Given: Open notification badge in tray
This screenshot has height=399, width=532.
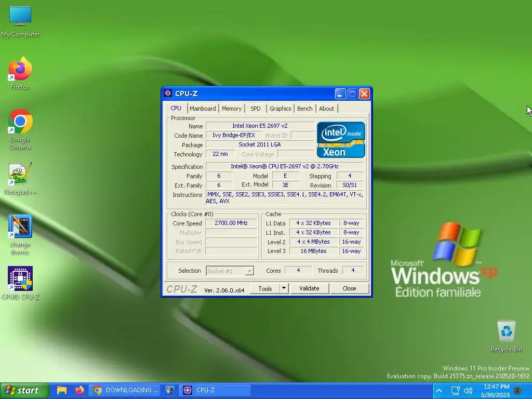Looking at the screenshot, I should (x=517, y=390).
